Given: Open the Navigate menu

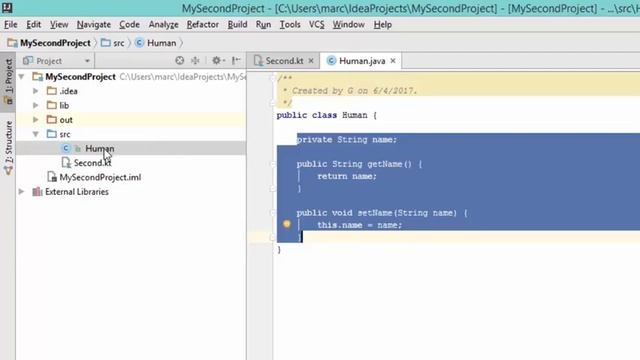Looking at the screenshot, I should click(94, 24).
